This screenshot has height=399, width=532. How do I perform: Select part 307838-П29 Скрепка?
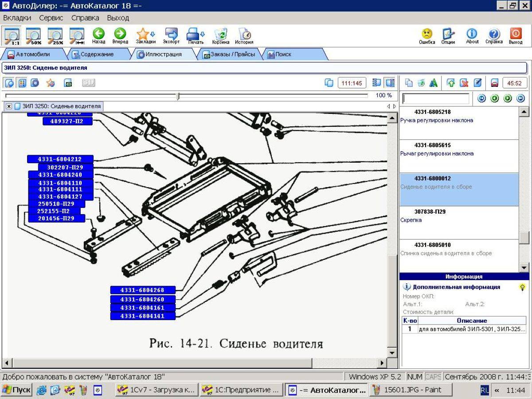click(459, 223)
